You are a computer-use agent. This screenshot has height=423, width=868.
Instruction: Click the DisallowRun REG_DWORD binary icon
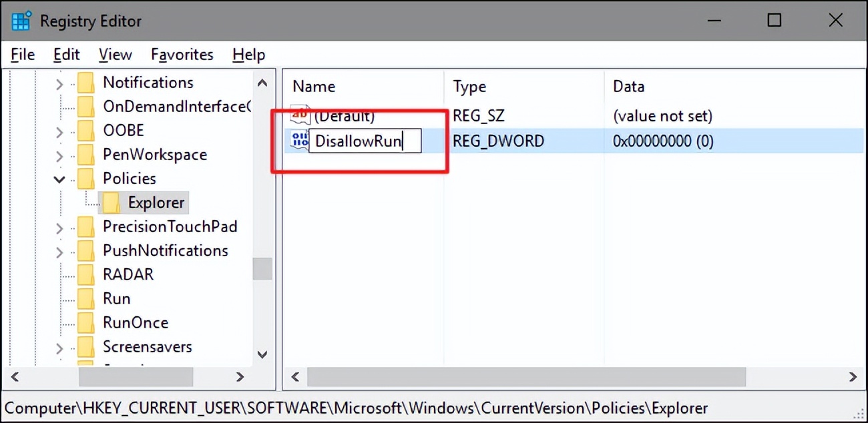pyautogui.click(x=298, y=140)
